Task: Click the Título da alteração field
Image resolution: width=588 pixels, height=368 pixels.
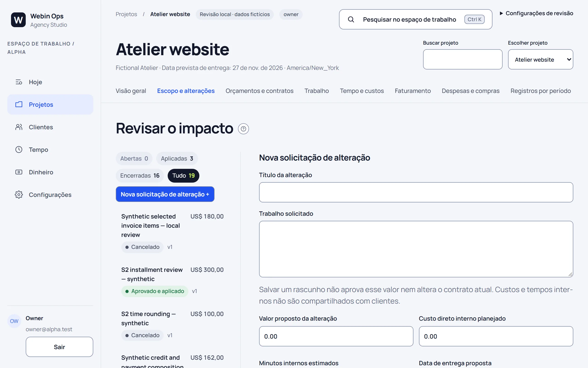Action: (x=416, y=192)
